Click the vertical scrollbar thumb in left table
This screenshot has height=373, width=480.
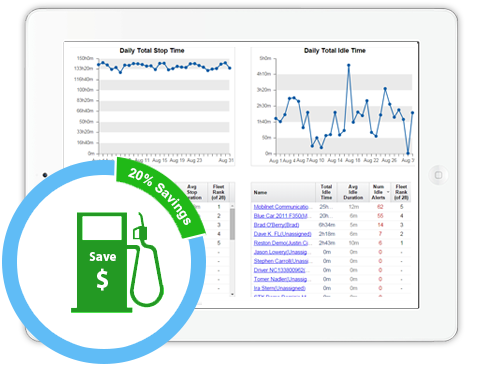(232, 224)
